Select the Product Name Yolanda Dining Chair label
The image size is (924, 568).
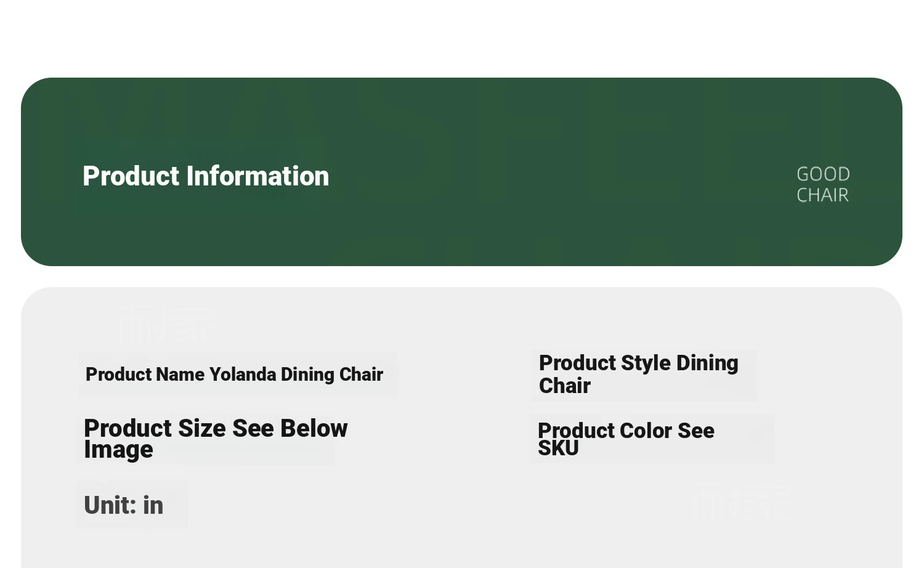234,375
